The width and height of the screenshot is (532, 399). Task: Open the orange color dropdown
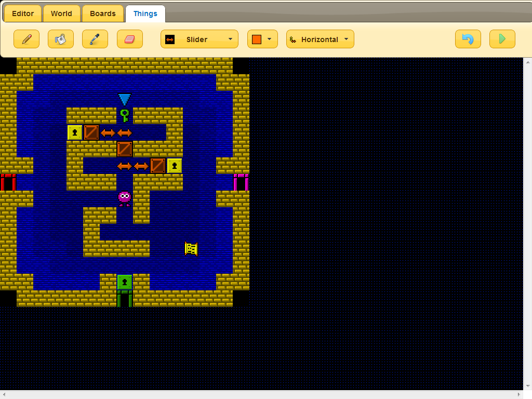(262, 39)
